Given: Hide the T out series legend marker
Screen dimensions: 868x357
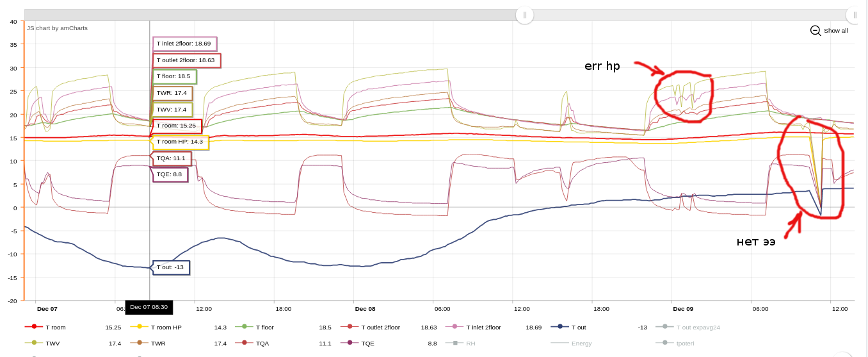Looking at the screenshot, I should click(560, 327).
